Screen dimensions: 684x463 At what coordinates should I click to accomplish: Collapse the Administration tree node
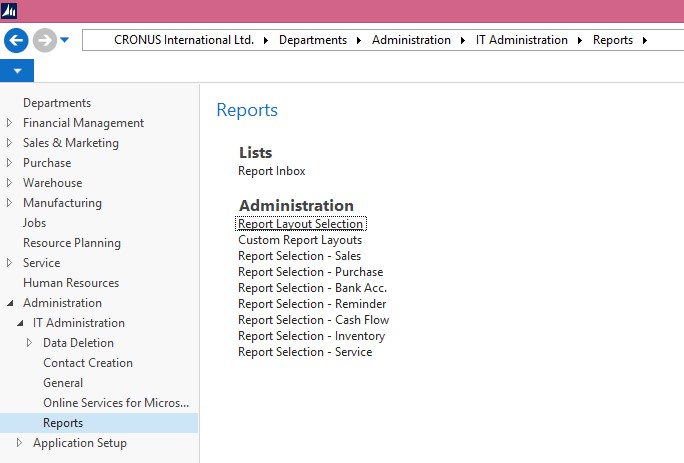(x=11, y=303)
